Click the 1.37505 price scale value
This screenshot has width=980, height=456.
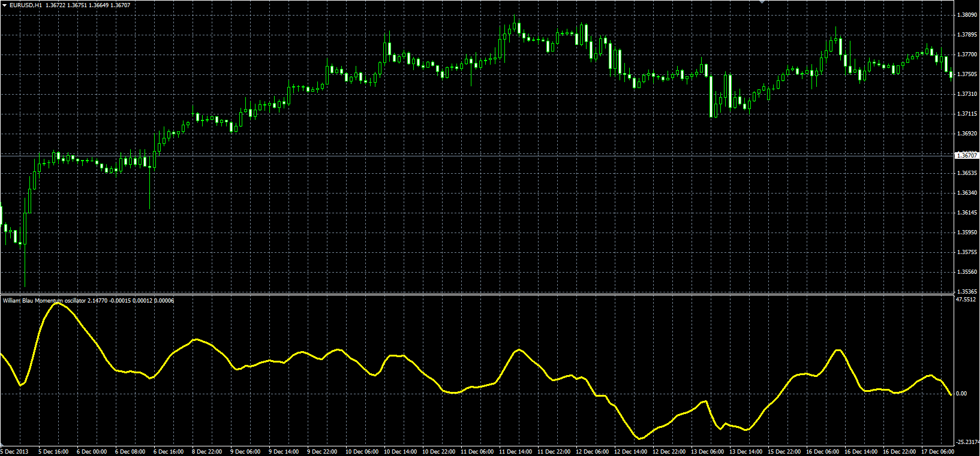pyautogui.click(x=967, y=74)
